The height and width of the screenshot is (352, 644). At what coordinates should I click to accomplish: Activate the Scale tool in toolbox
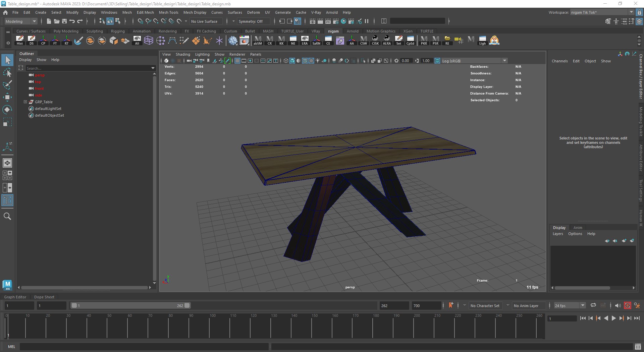[7, 122]
